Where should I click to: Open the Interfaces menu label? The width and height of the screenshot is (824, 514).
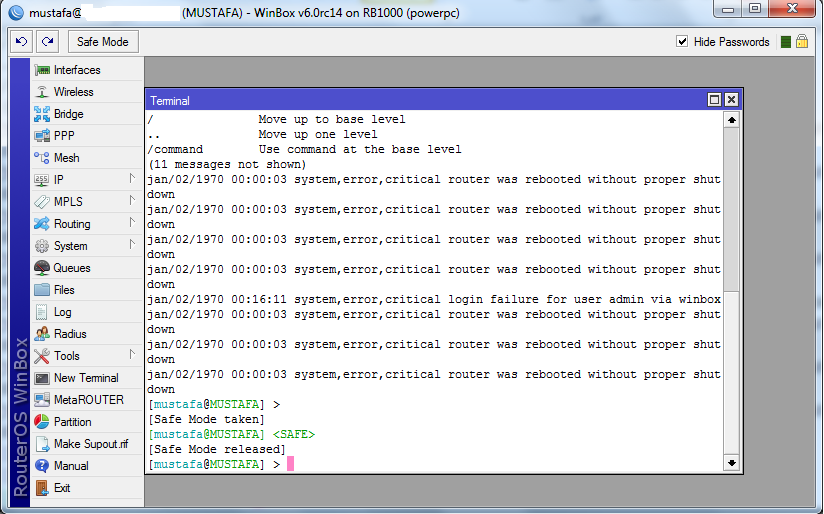77,70
